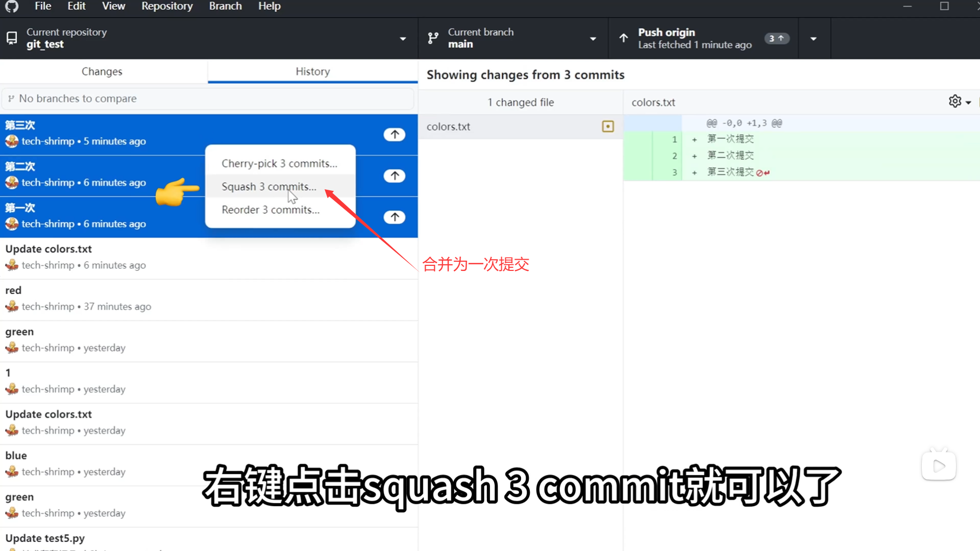Expand the Current branch main dropdown
Viewport: 980px width, 551px height.
click(x=593, y=39)
